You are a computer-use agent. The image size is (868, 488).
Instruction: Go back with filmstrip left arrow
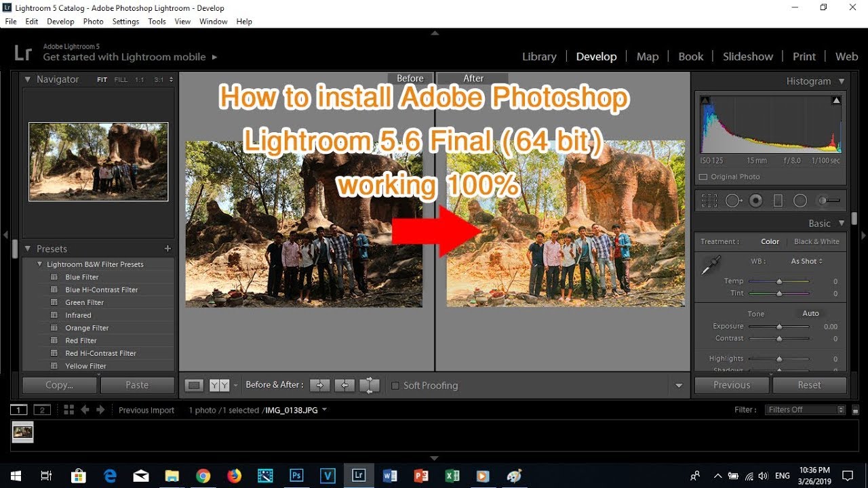85,409
